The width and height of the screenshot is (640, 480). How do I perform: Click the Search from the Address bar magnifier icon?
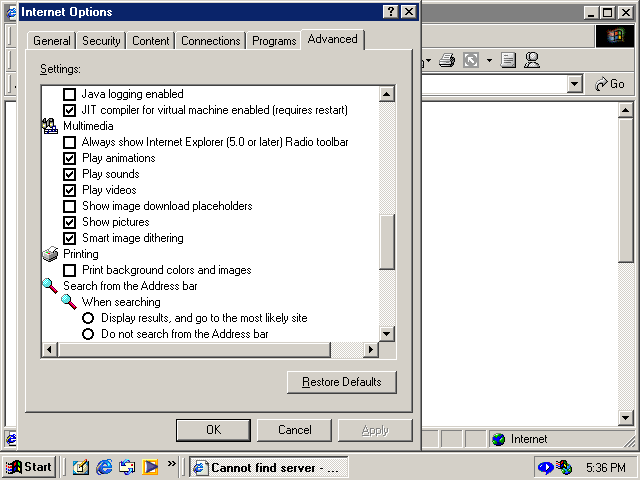pos(50,286)
